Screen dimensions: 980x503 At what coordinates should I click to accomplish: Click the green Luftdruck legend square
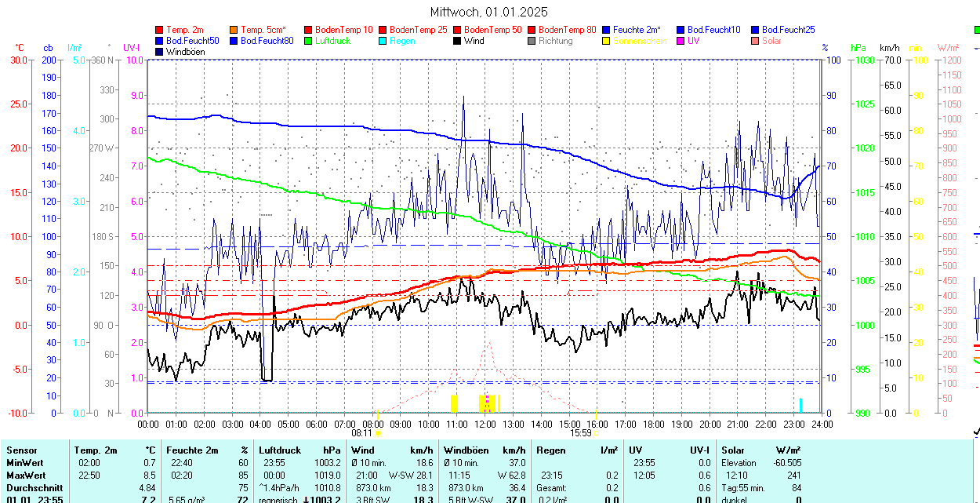pyautogui.click(x=309, y=41)
